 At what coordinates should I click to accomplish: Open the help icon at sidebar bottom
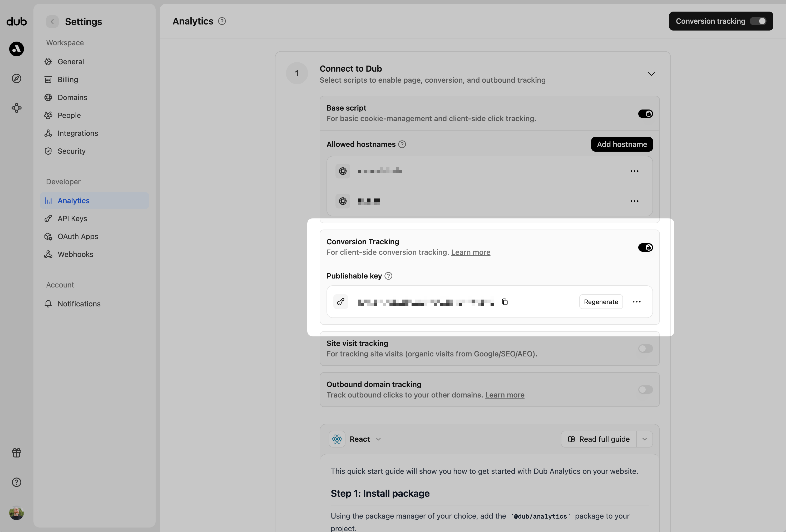point(16,482)
